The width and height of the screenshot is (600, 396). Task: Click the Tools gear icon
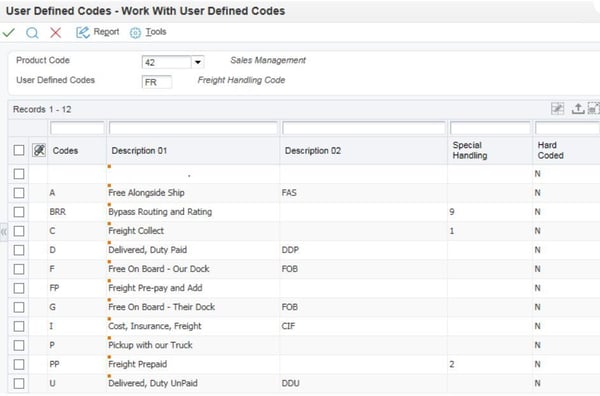click(135, 33)
